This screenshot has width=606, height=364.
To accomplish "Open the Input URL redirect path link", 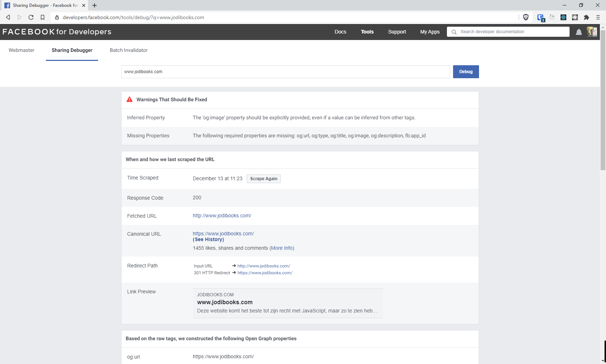I will pyautogui.click(x=264, y=266).
